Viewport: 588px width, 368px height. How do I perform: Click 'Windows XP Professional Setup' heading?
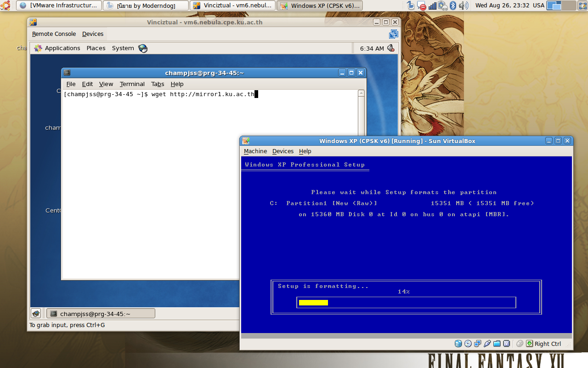305,165
